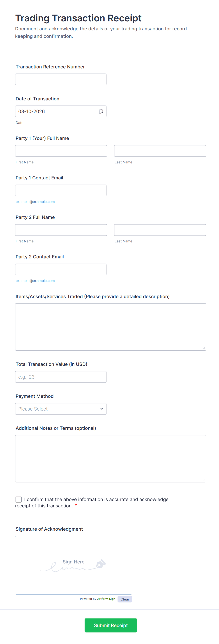Click the items description resize handle
This screenshot has width=219, height=644.
pyautogui.click(x=204, y=348)
